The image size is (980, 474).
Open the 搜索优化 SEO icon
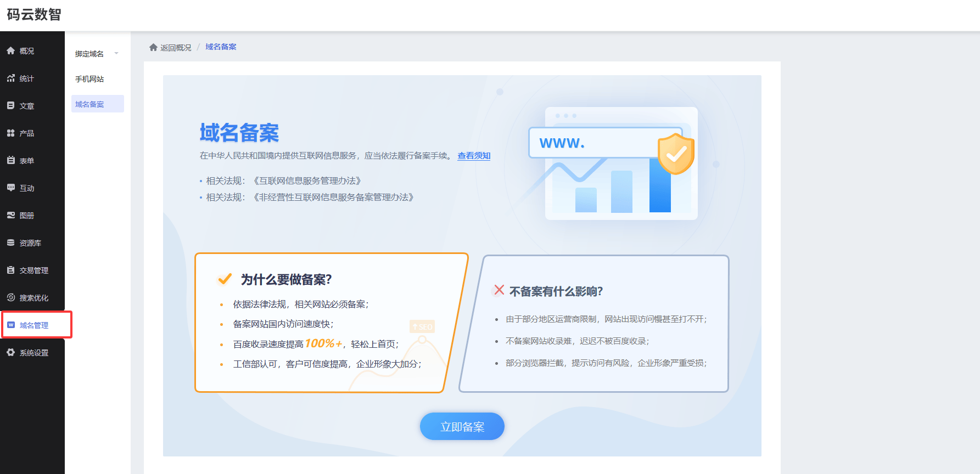pos(10,297)
